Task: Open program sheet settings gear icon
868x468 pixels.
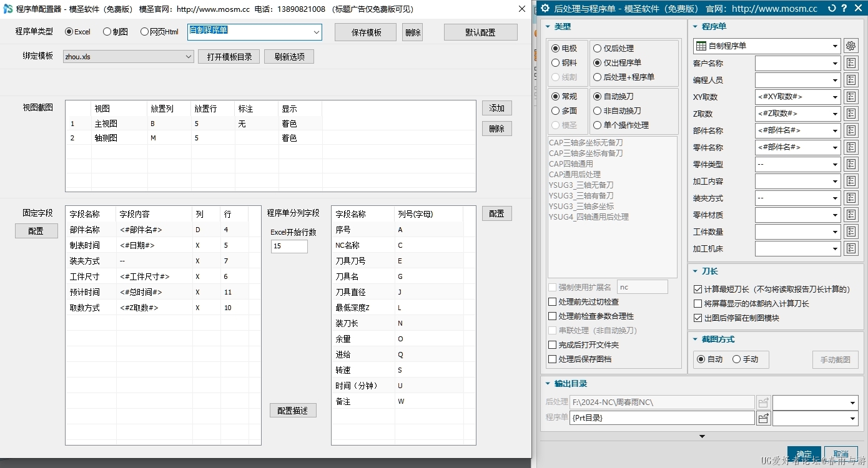Action: point(851,46)
